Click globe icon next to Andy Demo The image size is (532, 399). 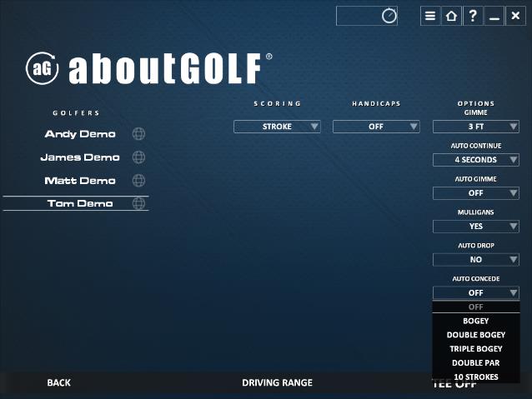point(138,134)
